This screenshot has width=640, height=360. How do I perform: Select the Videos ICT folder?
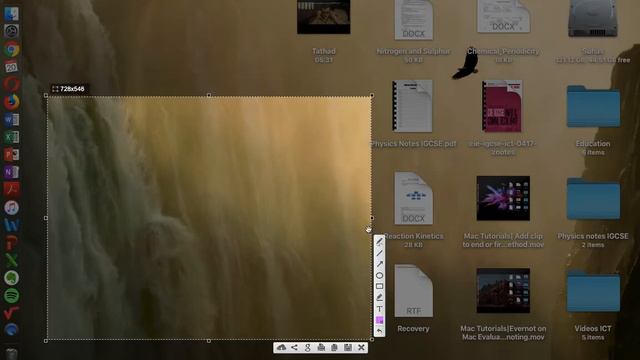593,291
